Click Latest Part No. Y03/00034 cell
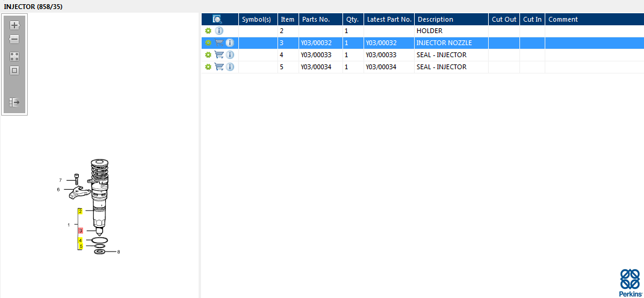The width and height of the screenshot is (644, 298). click(389, 67)
